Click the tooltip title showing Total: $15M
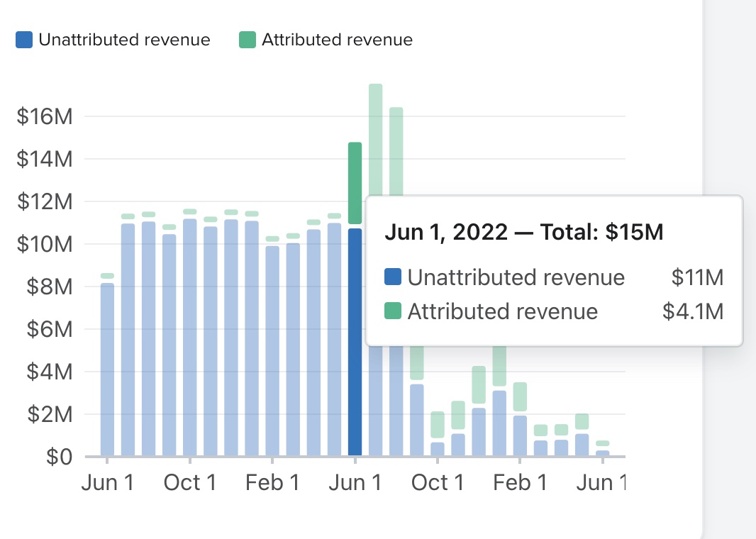This screenshot has width=756, height=539. click(x=523, y=232)
